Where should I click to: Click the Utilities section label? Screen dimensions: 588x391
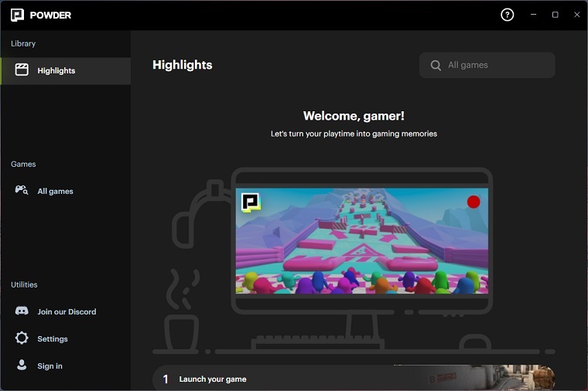pos(24,284)
